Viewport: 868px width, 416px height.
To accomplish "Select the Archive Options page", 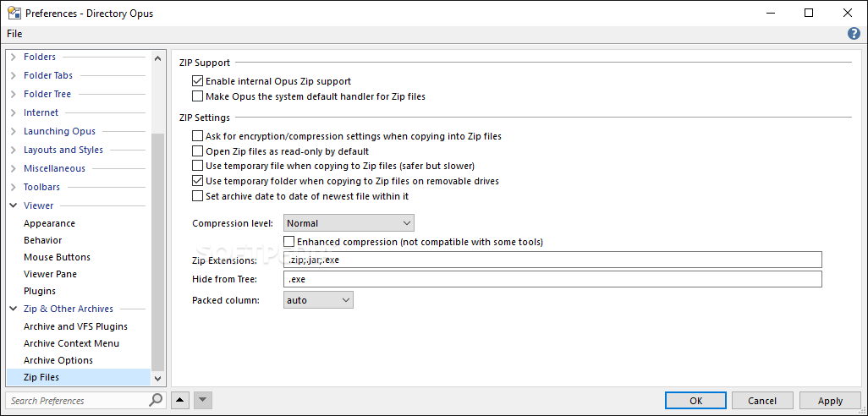I will (x=58, y=360).
